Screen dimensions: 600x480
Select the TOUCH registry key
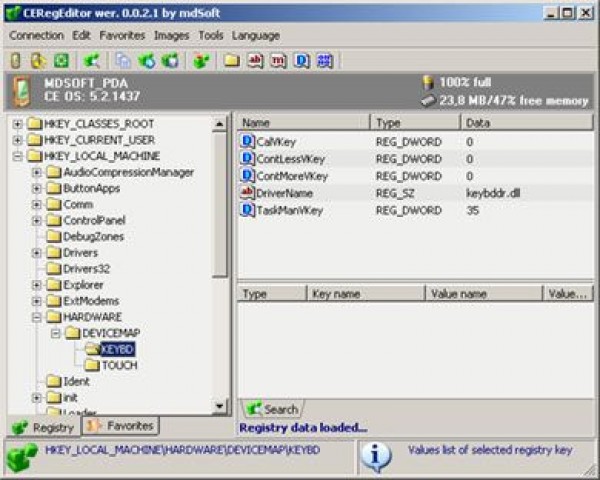119,365
